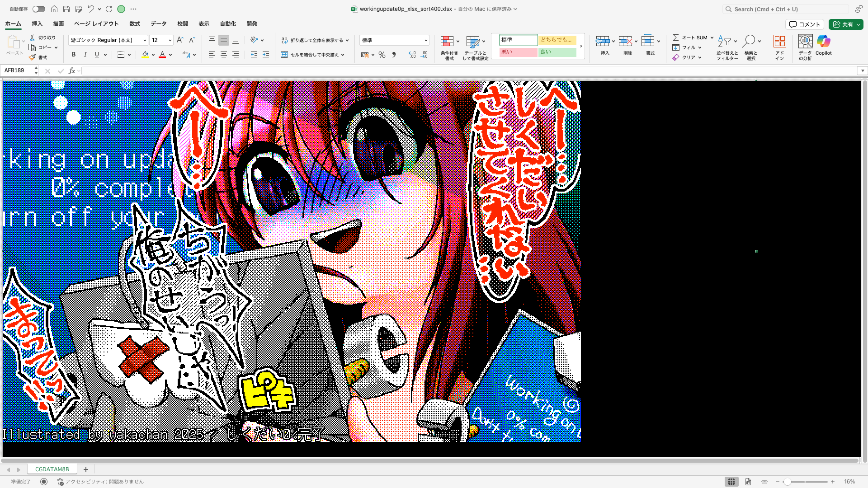868x488 pixels.
Task: Open the データ (Data) tab
Action: coord(159,24)
